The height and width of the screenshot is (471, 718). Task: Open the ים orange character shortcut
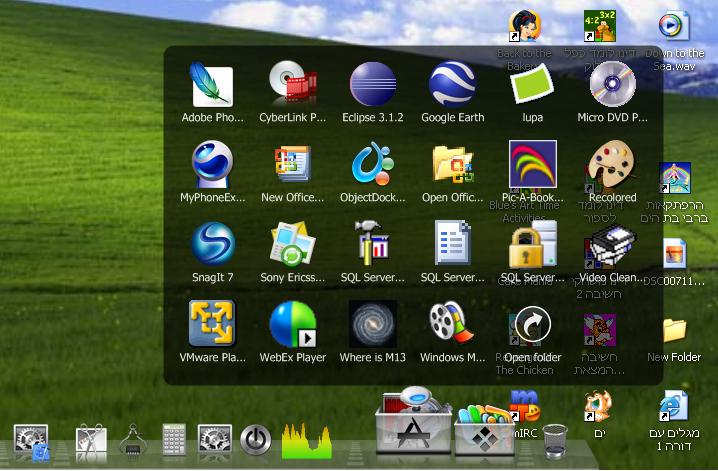click(x=599, y=406)
